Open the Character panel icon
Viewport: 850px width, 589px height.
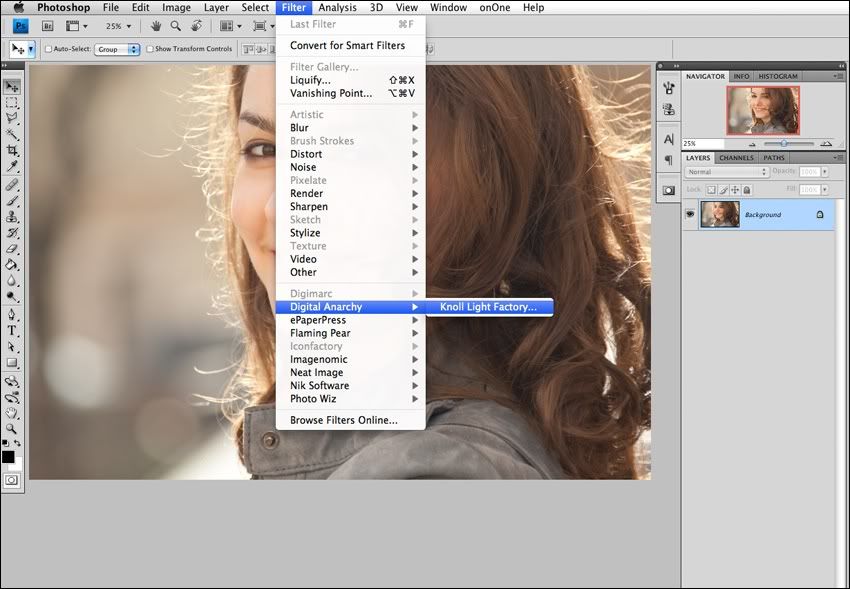669,139
